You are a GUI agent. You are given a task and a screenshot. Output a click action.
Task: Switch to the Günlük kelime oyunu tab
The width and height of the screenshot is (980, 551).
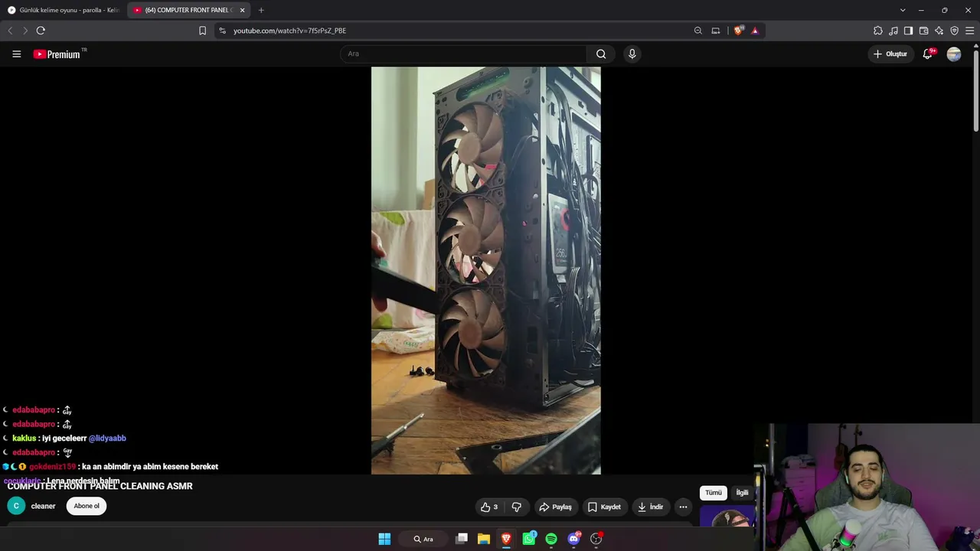(x=64, y=10)
